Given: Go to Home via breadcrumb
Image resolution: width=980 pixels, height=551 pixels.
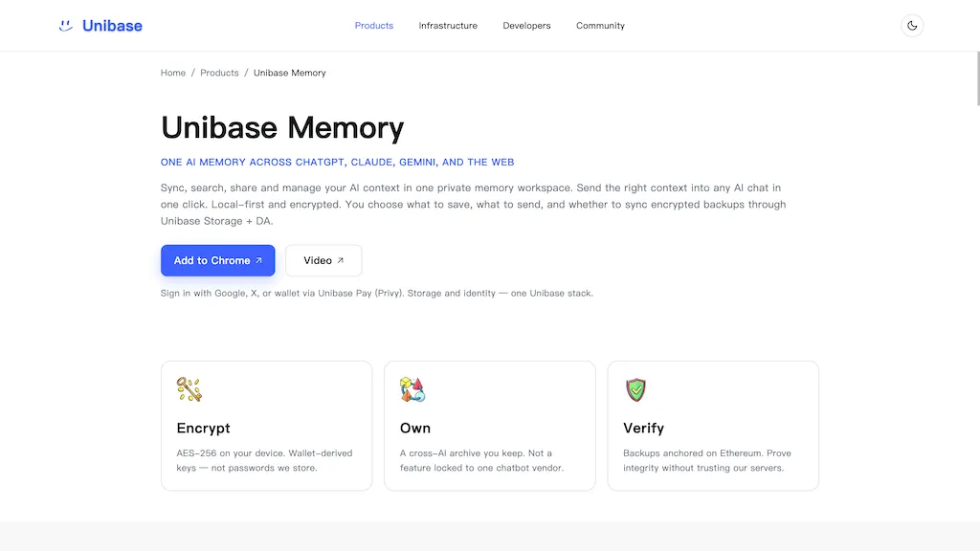Looking at the screenshot, I should [x=173, y=73].
